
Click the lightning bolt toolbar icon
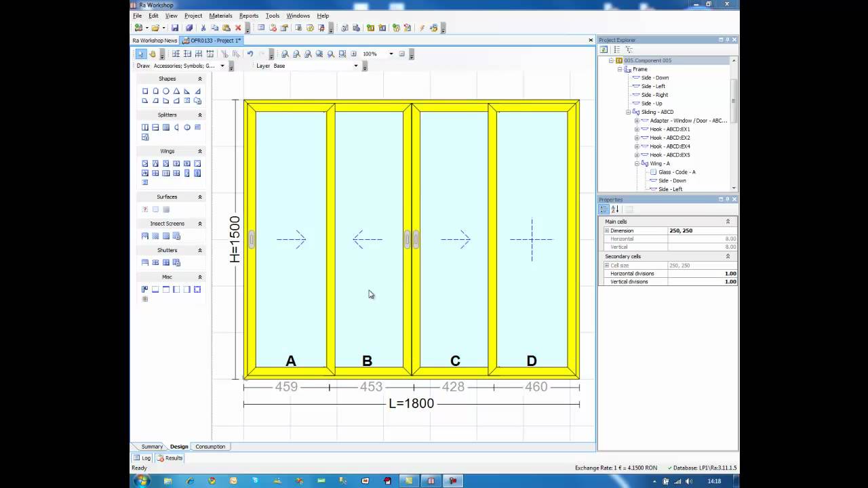coord(421,28)
